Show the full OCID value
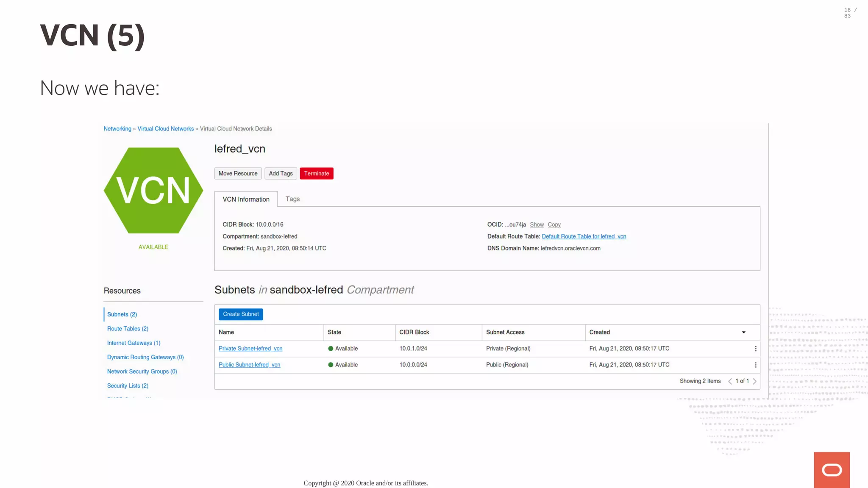This screenshot has width=868, height=488. 537,225
